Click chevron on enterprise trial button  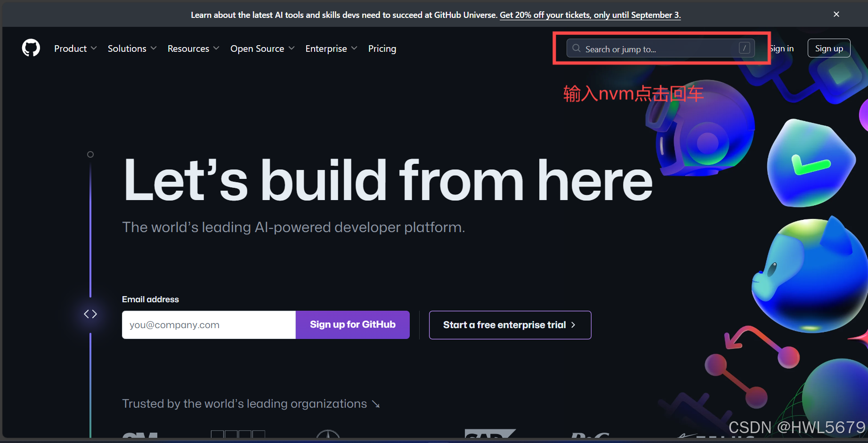tap(573, 325)
